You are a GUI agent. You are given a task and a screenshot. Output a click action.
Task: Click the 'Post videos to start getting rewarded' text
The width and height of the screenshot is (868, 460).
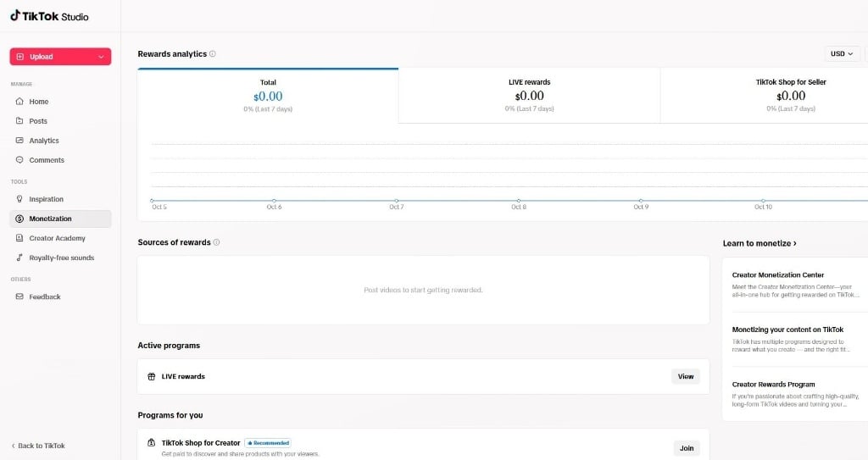[423, 290]
